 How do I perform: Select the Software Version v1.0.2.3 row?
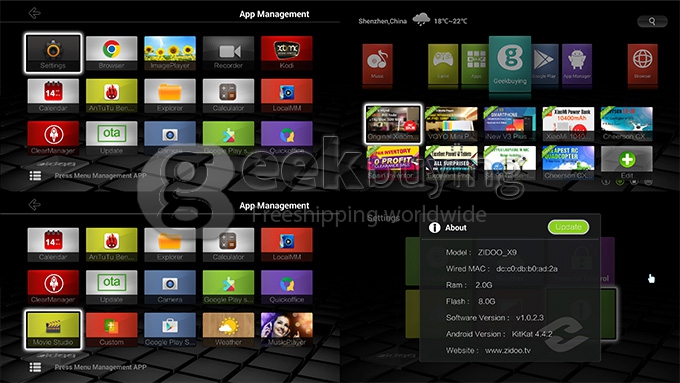495,318
